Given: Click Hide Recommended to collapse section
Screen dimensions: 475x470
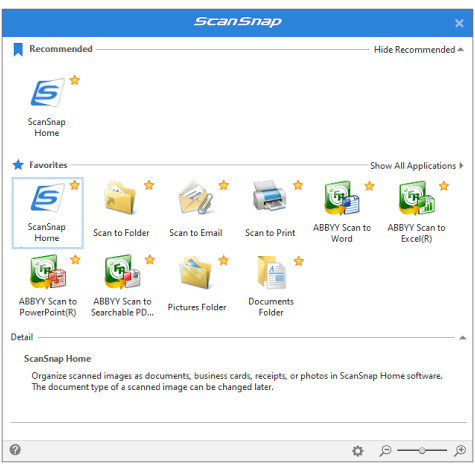Looking at the screenshot, I should click(419, 50).
